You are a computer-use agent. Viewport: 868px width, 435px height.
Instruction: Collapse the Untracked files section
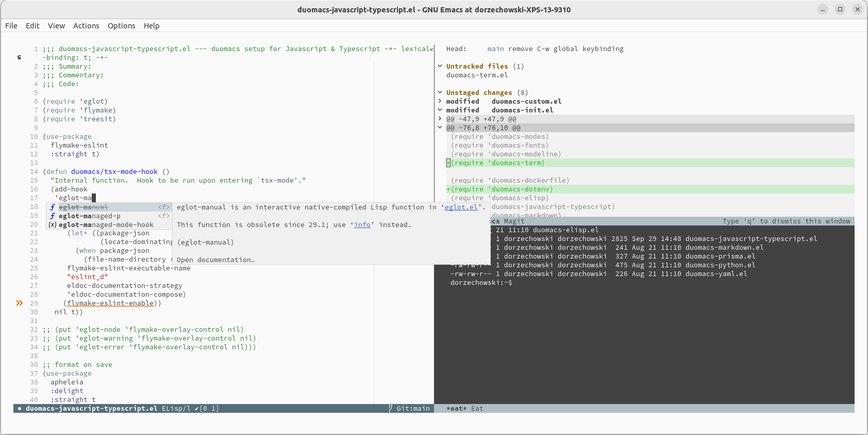click(440, 66)
